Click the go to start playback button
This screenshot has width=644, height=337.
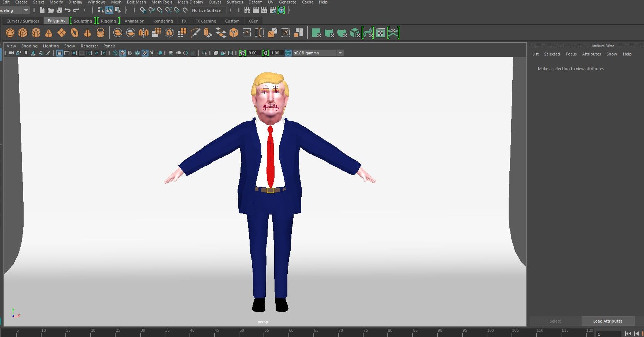628,334
